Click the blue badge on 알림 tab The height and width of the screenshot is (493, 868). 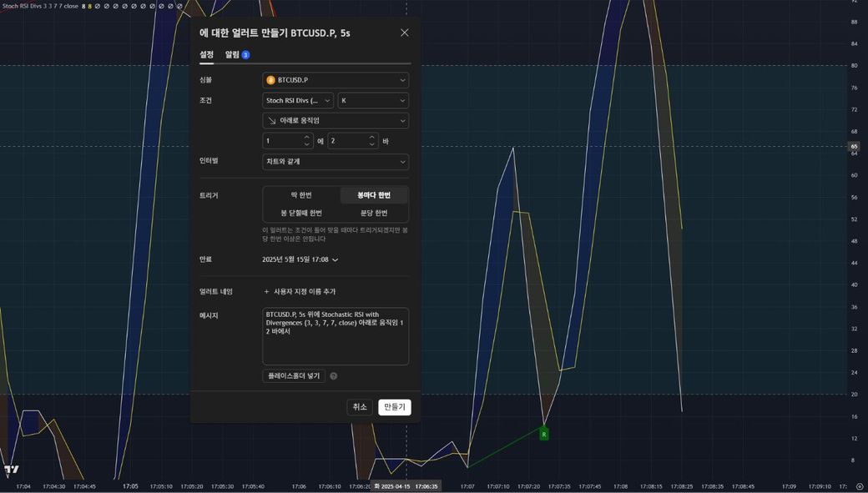[x=245, y=55]
